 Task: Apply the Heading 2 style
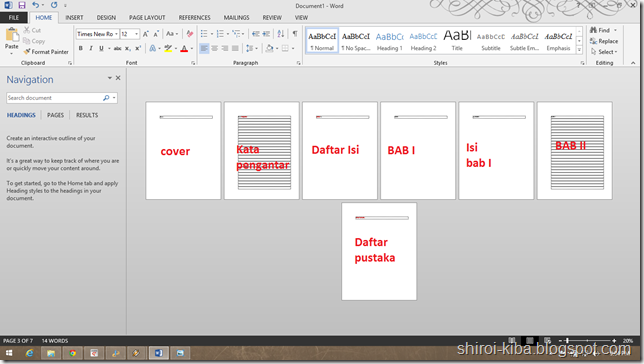tap(423, 41)
